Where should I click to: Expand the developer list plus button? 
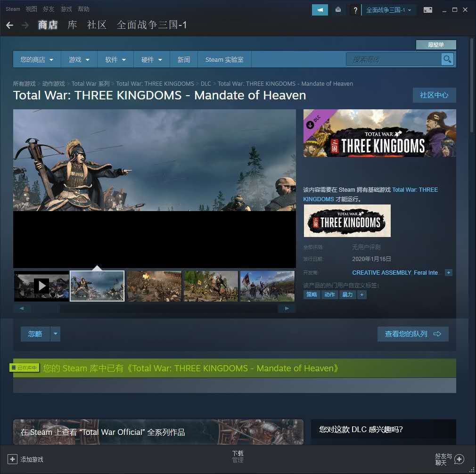[x=448, y=272]
